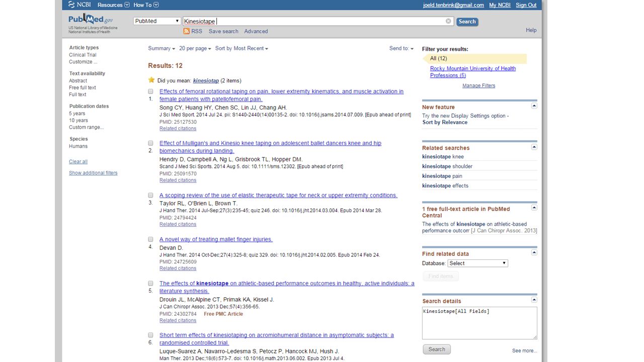Click the blue Search button
Image resolution: width=644 pixels, height=362 pixels.
[x=467, y=22]
